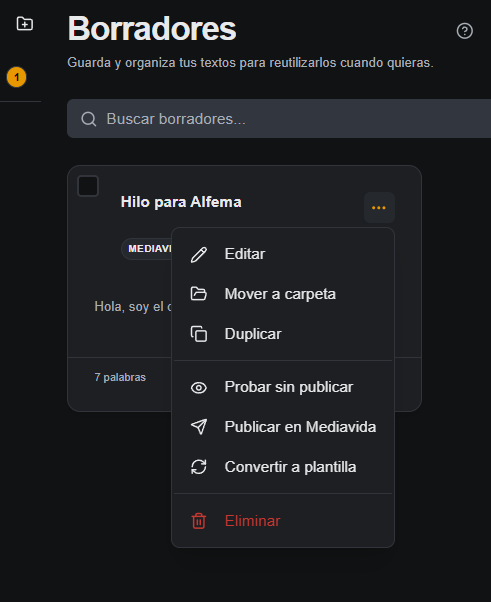Click the orange badge showing 1
The width and height of the screenshot is (491, 602).
17,77
